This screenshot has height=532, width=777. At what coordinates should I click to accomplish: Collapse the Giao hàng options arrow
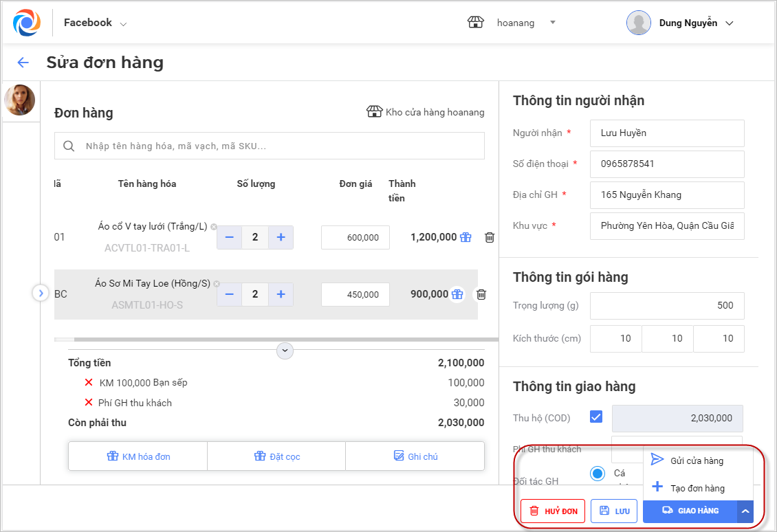click(745, 511)
